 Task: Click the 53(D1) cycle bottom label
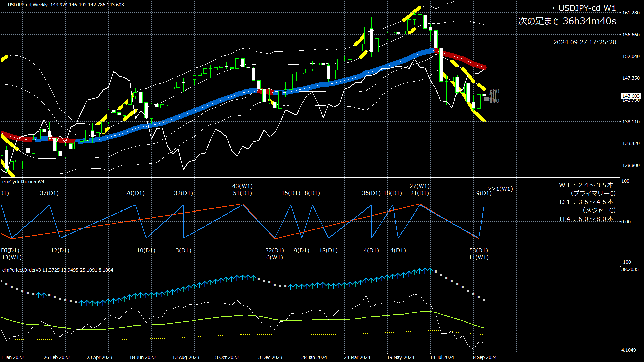click(479, 250)
